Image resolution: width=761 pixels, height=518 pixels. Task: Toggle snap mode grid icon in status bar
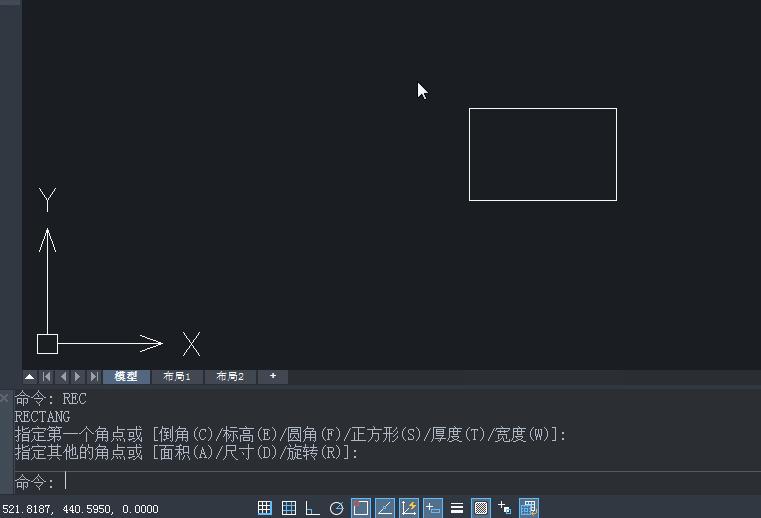(x=265, y=508)
